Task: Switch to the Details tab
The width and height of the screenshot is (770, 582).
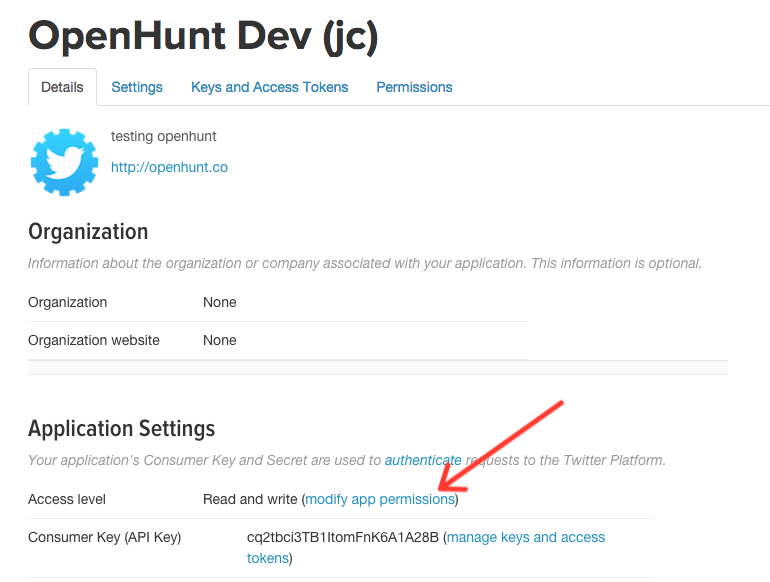Action: pyautogui.click(x=62, y=87)
